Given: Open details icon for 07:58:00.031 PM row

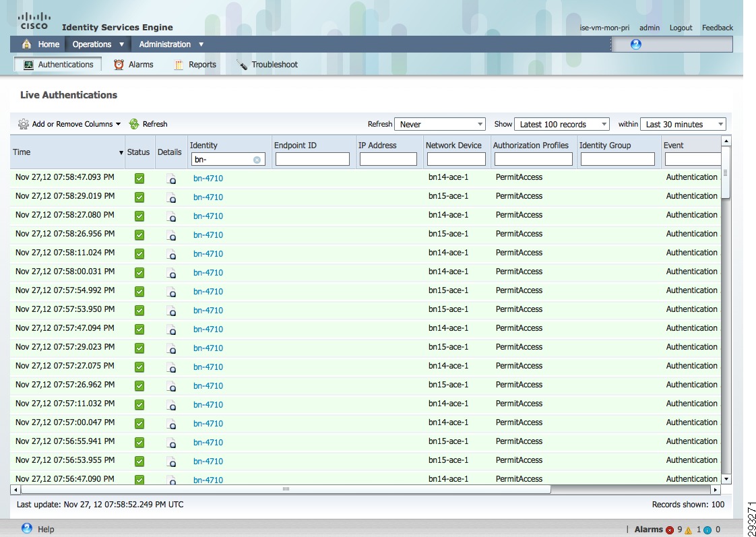Looking at the screenshot, I should 171,272.
